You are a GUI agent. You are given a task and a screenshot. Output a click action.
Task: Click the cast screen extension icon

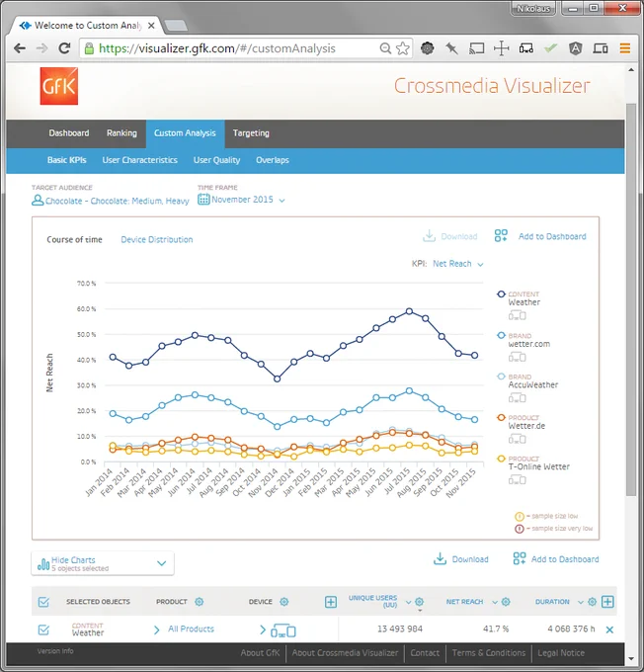point(476,48)
